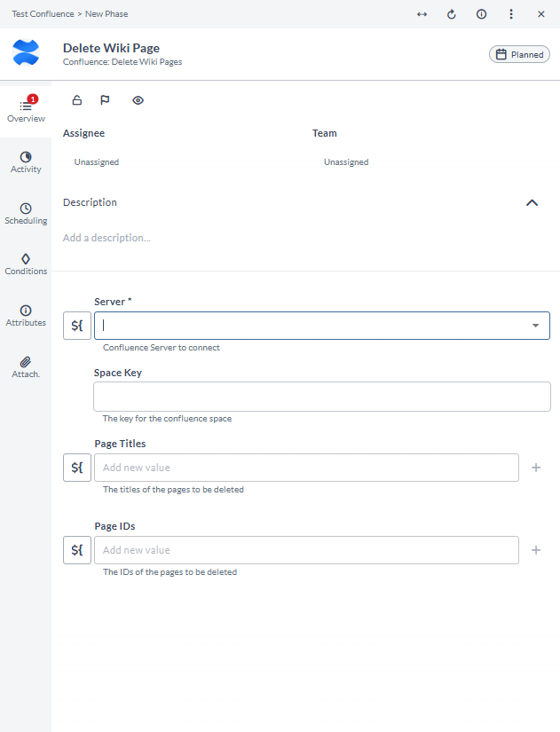Open the three-dot more options menu

(x=511, y=14)
